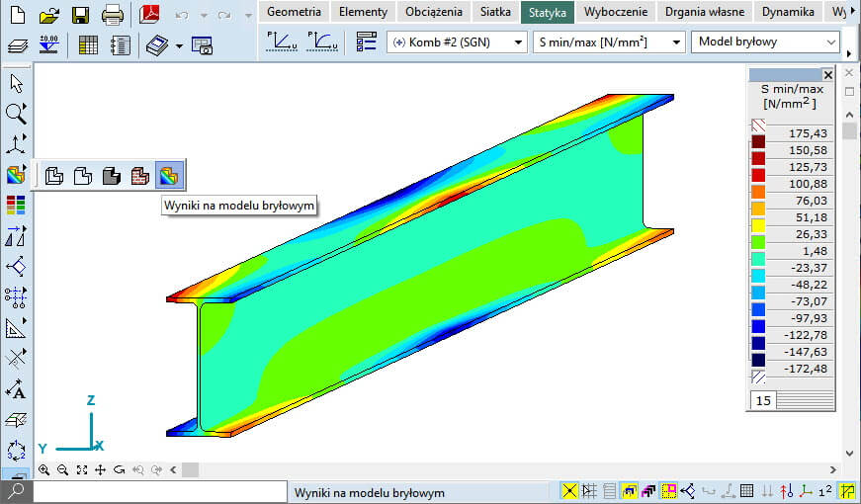The width and height of the screenshot is (861, 504).
Task: Toggle the rightmost yellow status bar icon
Action: pos(846,491)
